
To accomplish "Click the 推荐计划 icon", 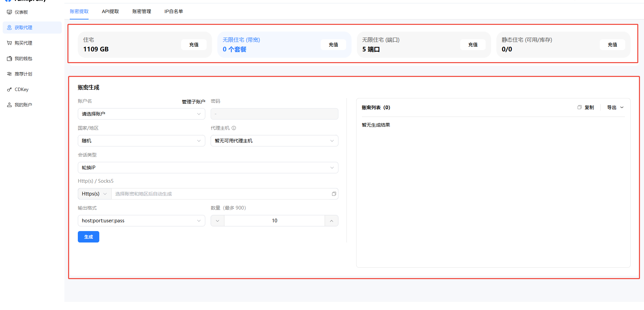I will (9, 74).
